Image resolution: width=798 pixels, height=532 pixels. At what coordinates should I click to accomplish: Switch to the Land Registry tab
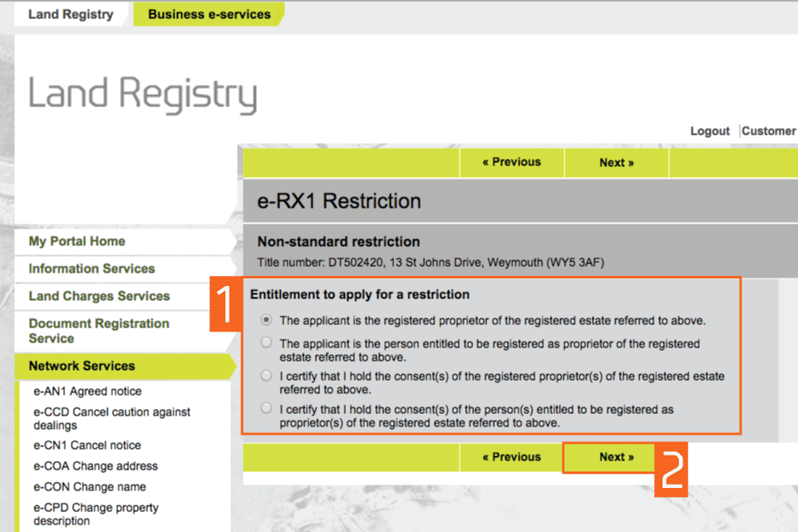click(71, 14)
